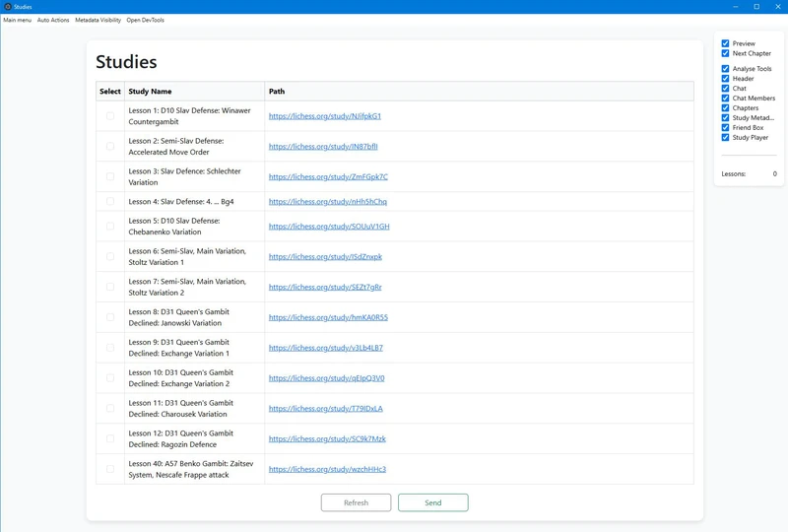
Task: Toggle the Chat Members checkbox
Action: [726, 99]
